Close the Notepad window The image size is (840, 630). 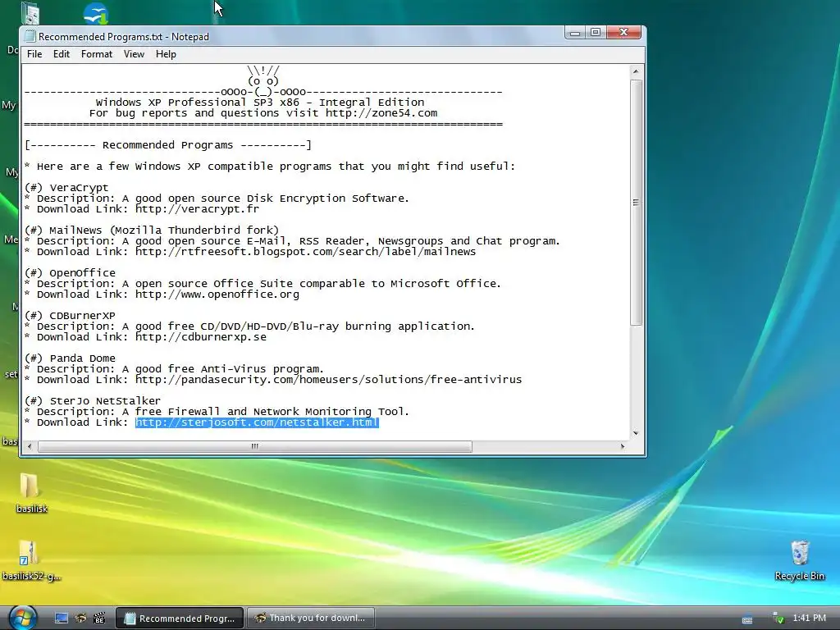pos(623,33)
